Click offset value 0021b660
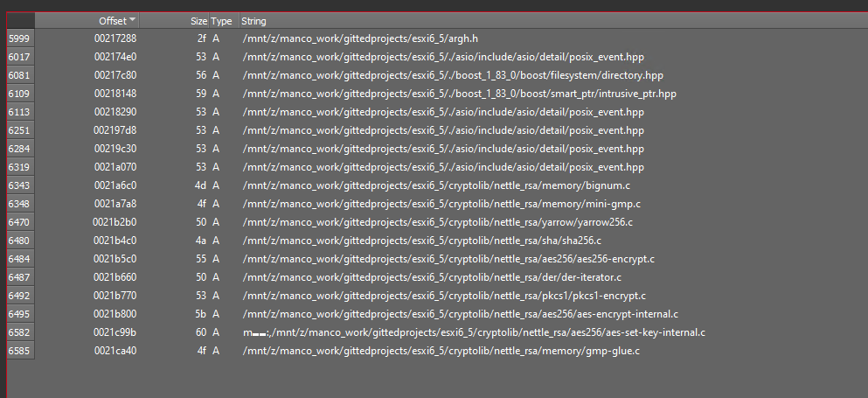 [x=115, y=277]
